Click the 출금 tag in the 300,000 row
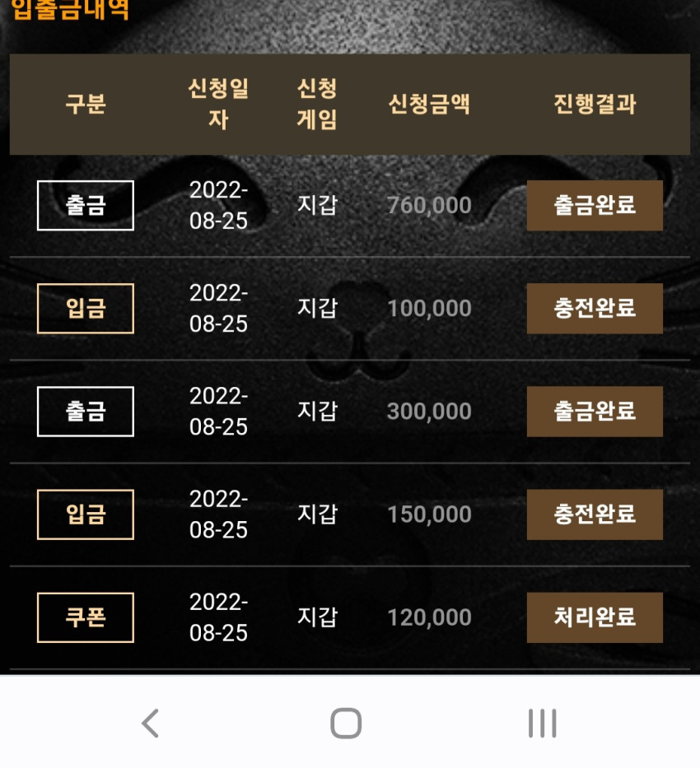Screen dimensions: 700x768 (85, 412)
